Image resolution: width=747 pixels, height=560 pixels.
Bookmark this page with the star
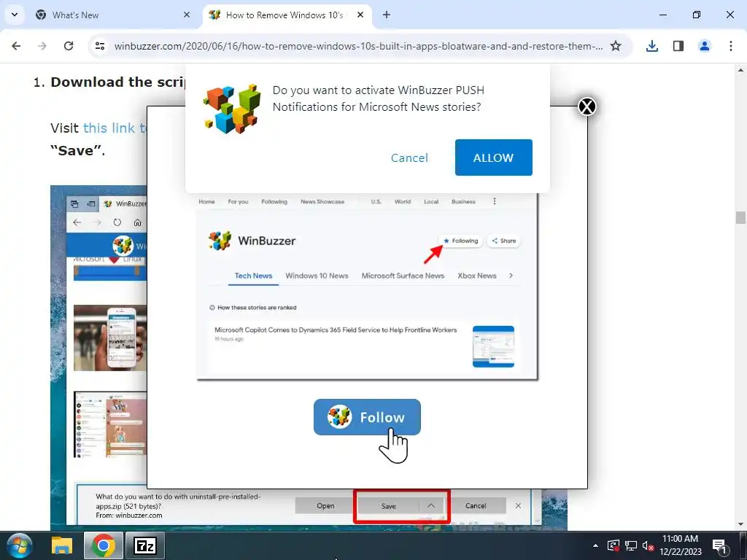[616, 46]
